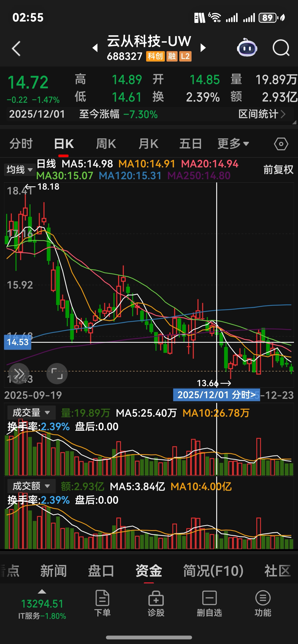Viewport: 298px width, 644px height.
Task: Tap the L2 level badge
Action: coord(185,56)
